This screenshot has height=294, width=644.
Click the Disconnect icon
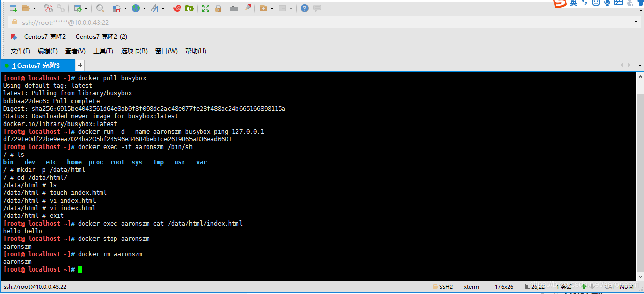(49, 8)
